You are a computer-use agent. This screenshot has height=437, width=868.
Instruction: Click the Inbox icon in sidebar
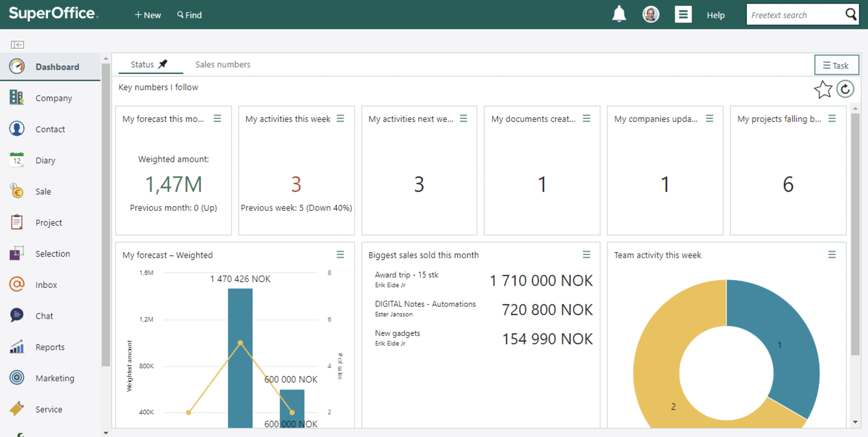(16, 284)
